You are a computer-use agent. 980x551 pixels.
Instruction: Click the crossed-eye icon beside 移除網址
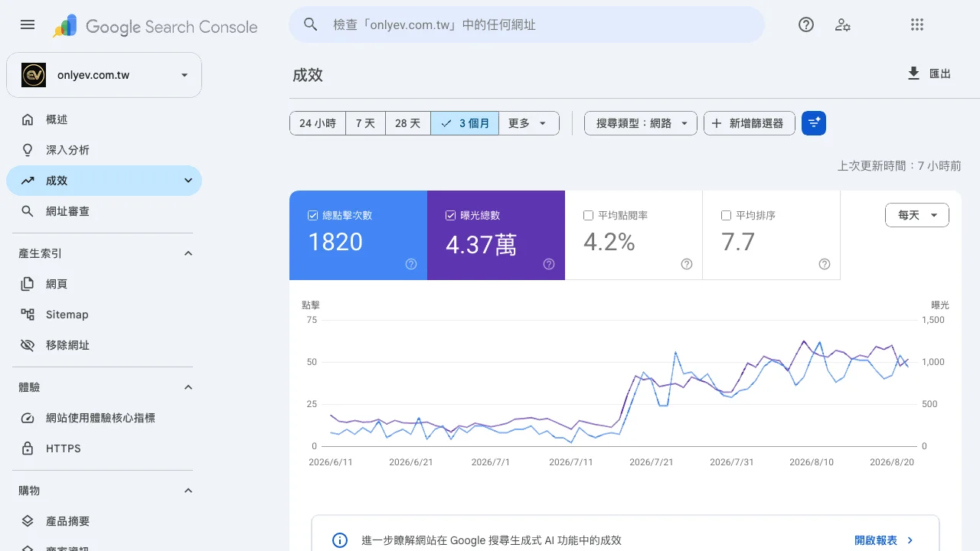point(28,345)
